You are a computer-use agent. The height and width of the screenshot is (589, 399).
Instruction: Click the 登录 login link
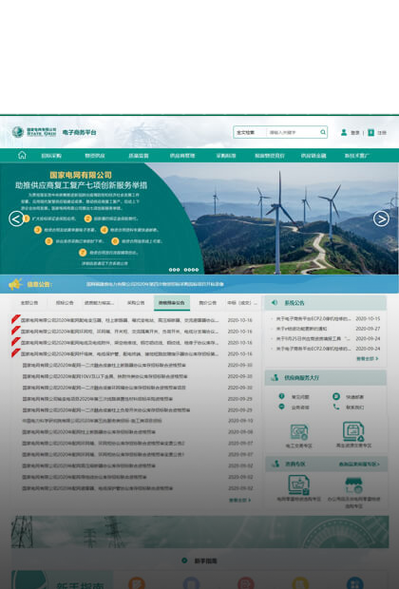click(x=355, y=133)
